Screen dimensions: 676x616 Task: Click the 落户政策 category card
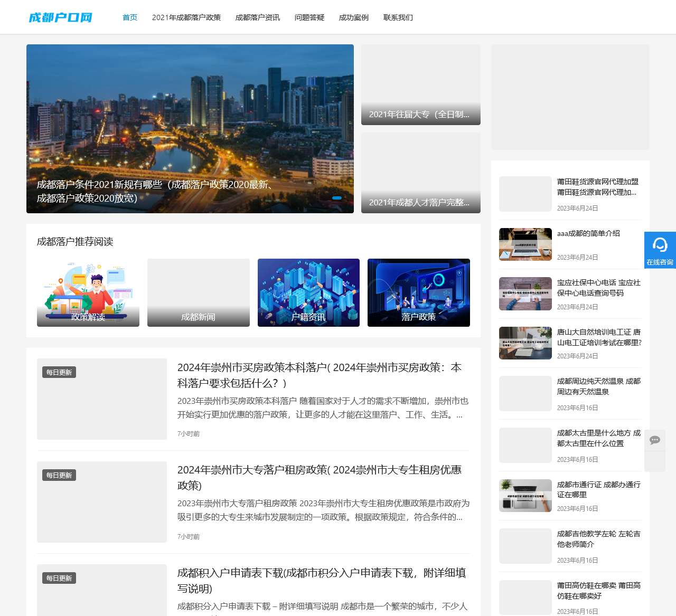point(418,292)
